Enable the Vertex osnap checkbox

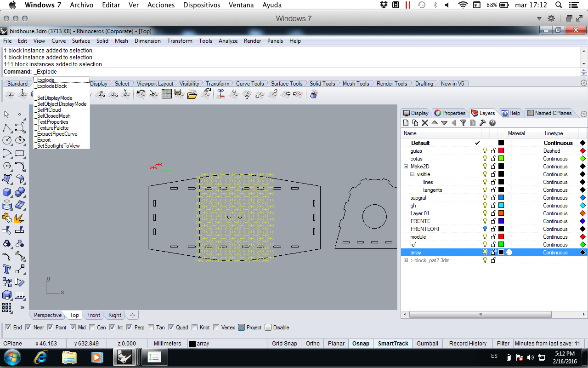pyautogui.click(x=216, y=328)
